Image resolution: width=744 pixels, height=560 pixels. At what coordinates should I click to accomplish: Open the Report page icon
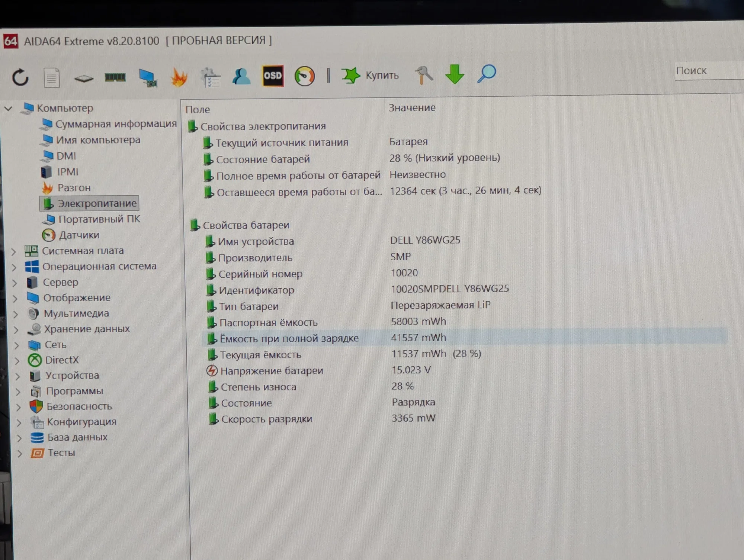click(52, 77)
